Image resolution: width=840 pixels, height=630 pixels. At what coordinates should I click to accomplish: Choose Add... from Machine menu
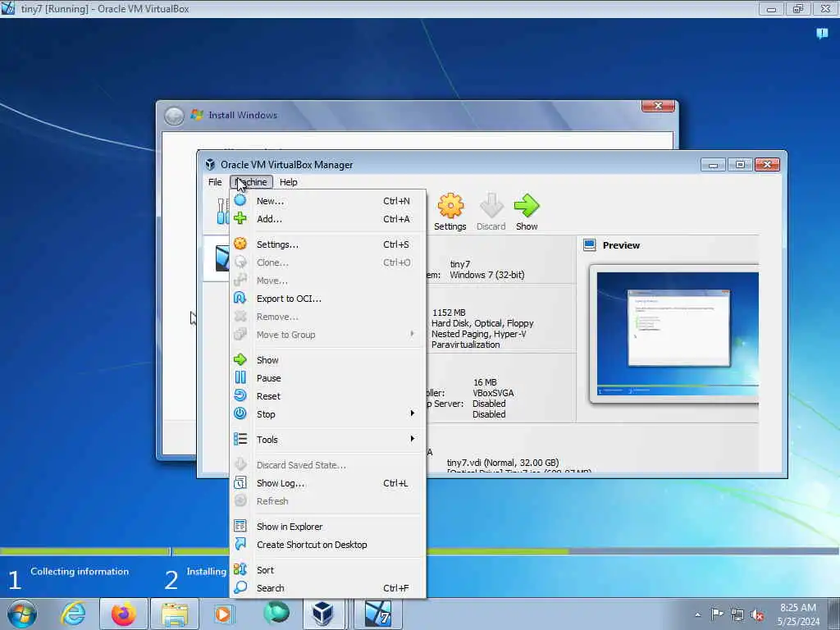pyautogui.click(x=328, y=219)
